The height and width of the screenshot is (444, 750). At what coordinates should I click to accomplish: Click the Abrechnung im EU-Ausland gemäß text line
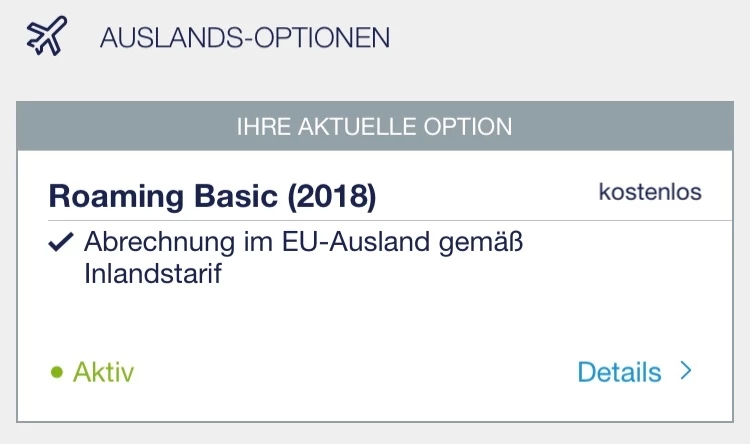[x=305, y=242]
